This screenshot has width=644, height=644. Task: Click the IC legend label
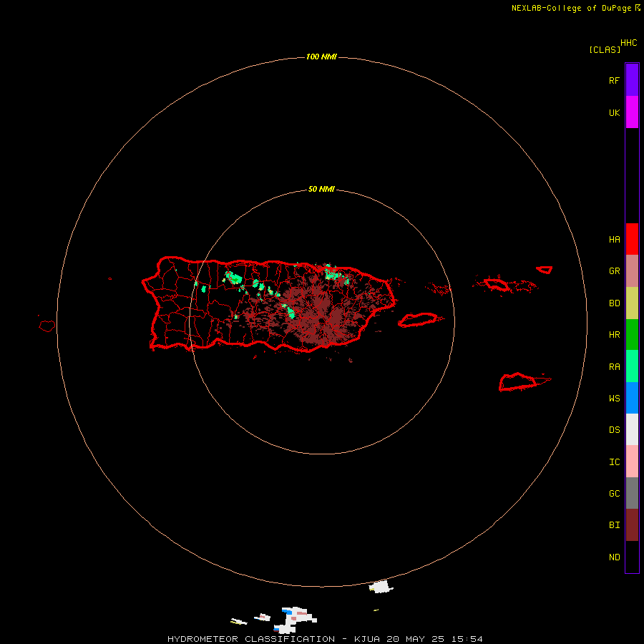(x=614, y=462)
